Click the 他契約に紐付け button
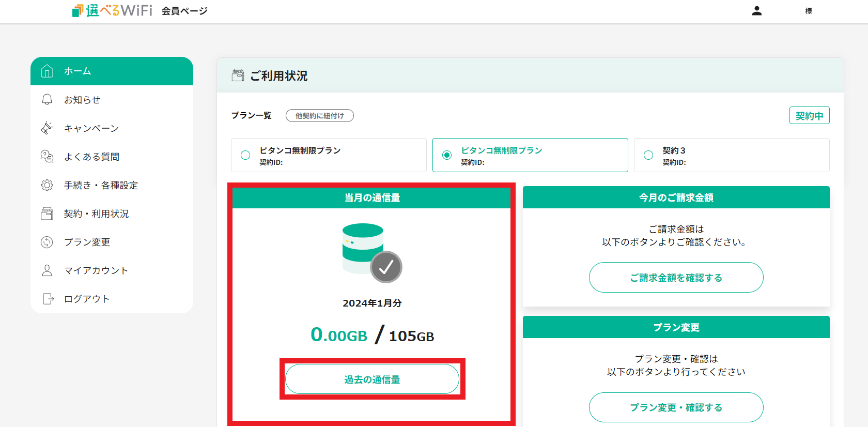This screenshot has width=868, height=427. tap(320, 116)
